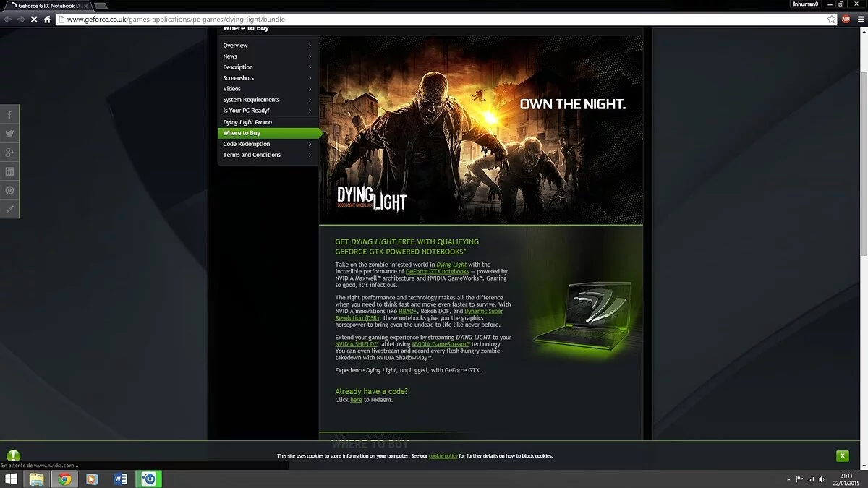868x488 pixels.
Task: Follow the Dying Light link in paragraph
Action: coord(451,265)
